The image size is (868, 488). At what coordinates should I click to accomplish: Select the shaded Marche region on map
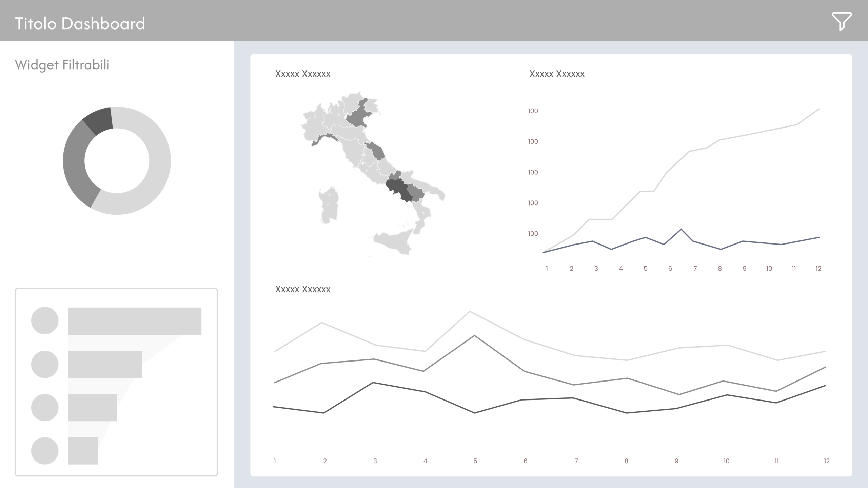click(x=376, y=151)
